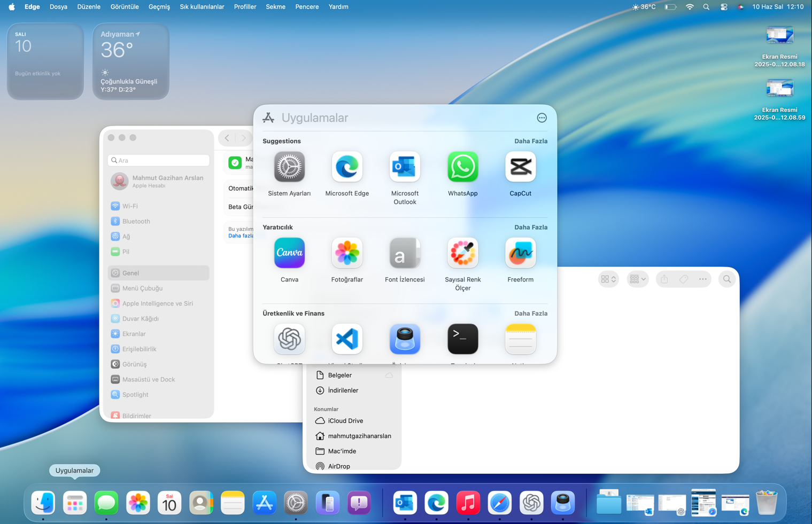Show Daha Fazla for Suggestions

(531, 141)
